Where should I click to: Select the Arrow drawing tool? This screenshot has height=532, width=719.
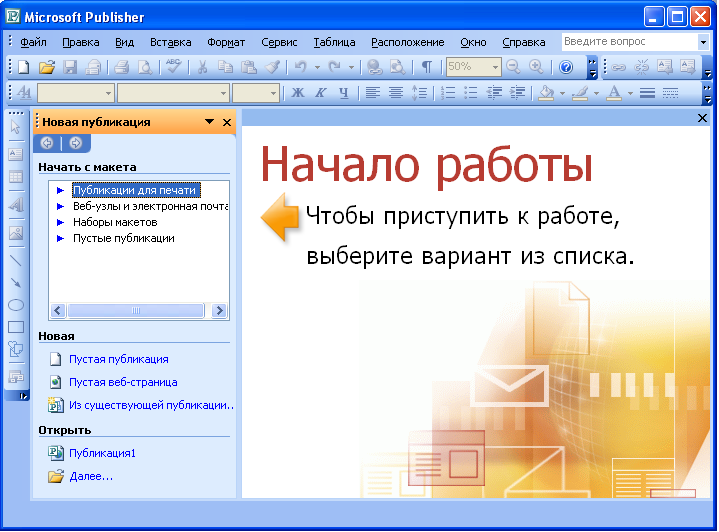coord(16,283)
